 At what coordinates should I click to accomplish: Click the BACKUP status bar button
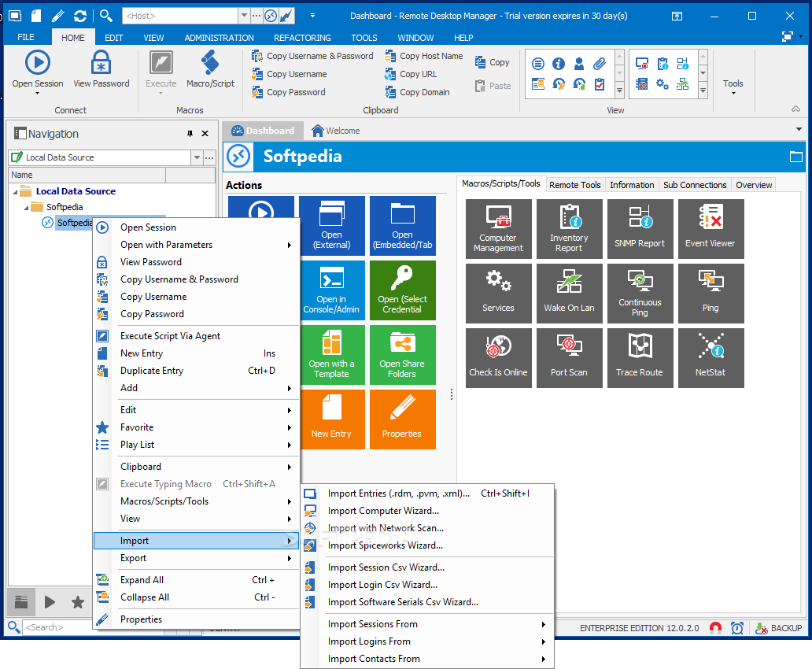click(778, 628)
